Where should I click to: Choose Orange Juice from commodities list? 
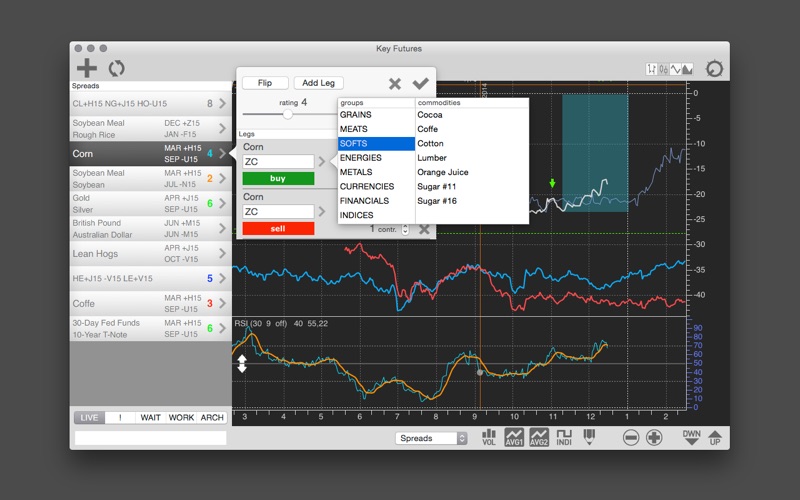[443, 172]
